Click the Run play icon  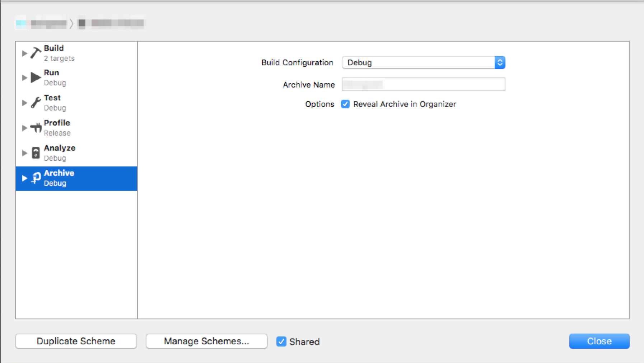pos(36,77)
